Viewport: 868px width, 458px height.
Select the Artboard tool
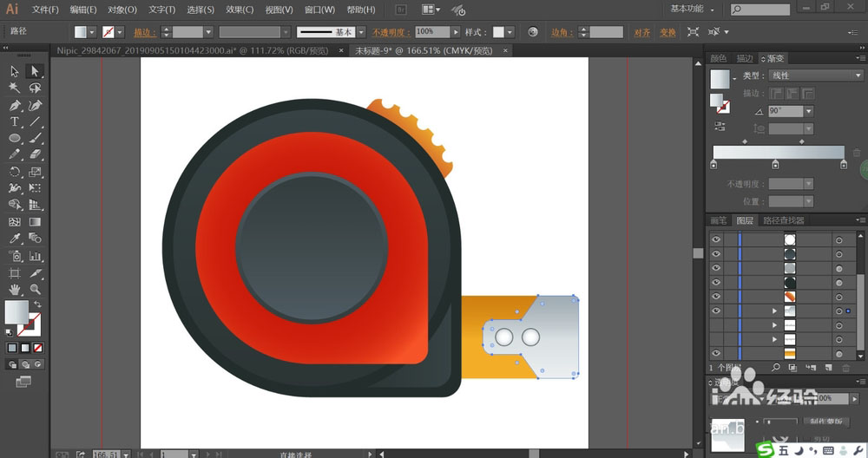tap(15, 272)
